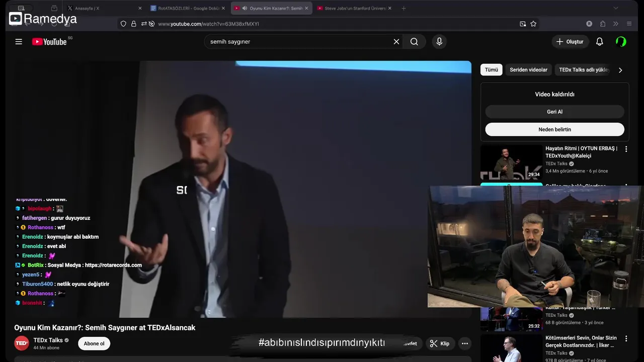Viewport: 644px width, 362px height.
Task: Click the 'Video kaldırıldı' notice text
Action: point(554,94)
